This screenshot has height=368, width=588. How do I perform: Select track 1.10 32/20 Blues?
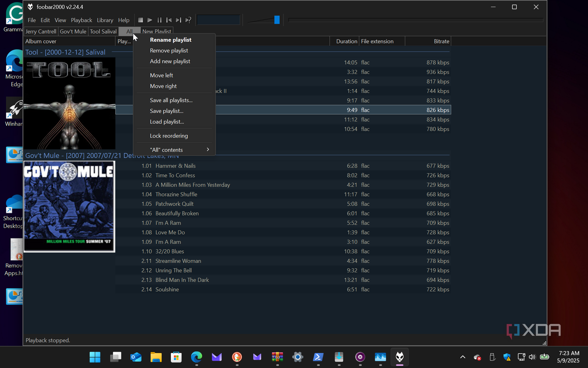coord(283,252)
